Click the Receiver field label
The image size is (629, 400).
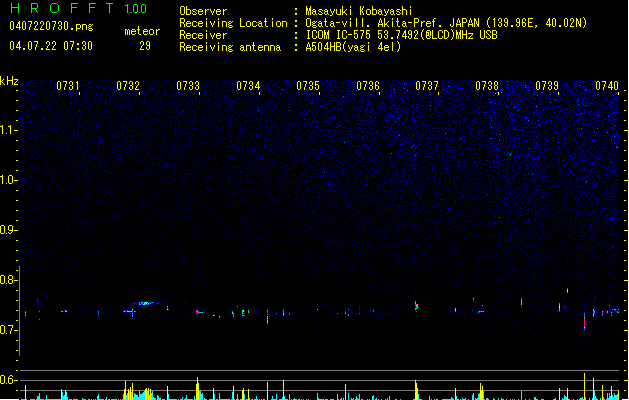pyautogui.click(x=203, y=35)
